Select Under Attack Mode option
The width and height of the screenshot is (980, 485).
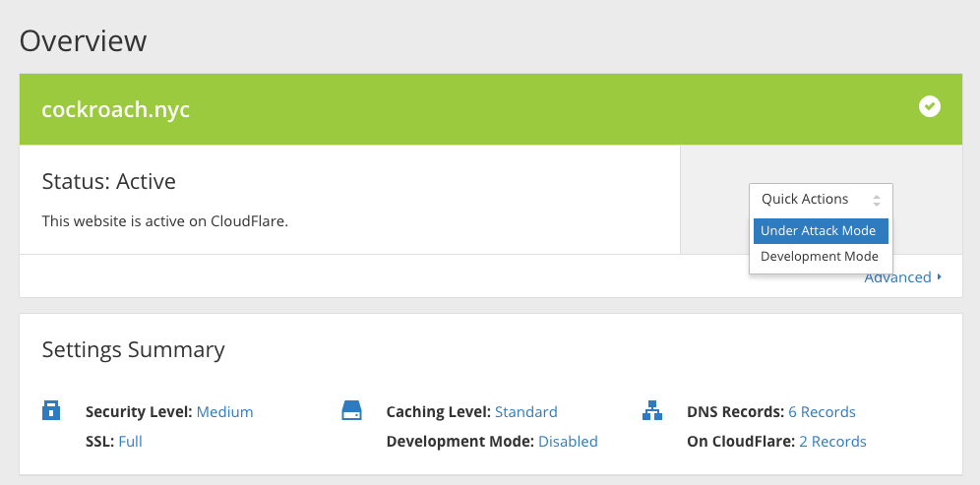(821, 230)
